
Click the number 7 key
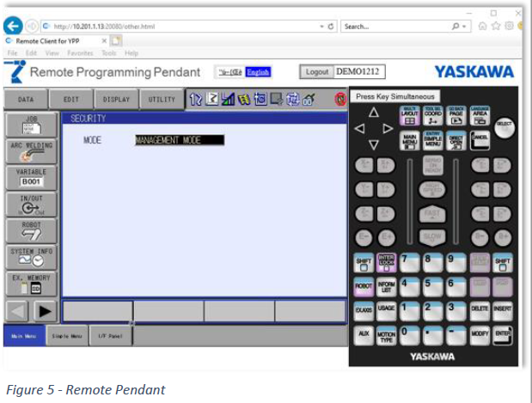(409, 263)
